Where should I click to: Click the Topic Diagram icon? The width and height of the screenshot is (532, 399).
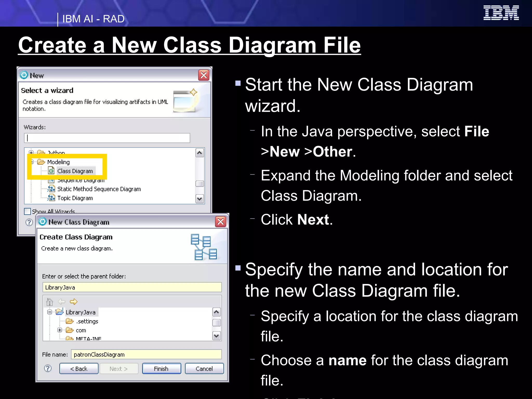(x=51, y=198)
